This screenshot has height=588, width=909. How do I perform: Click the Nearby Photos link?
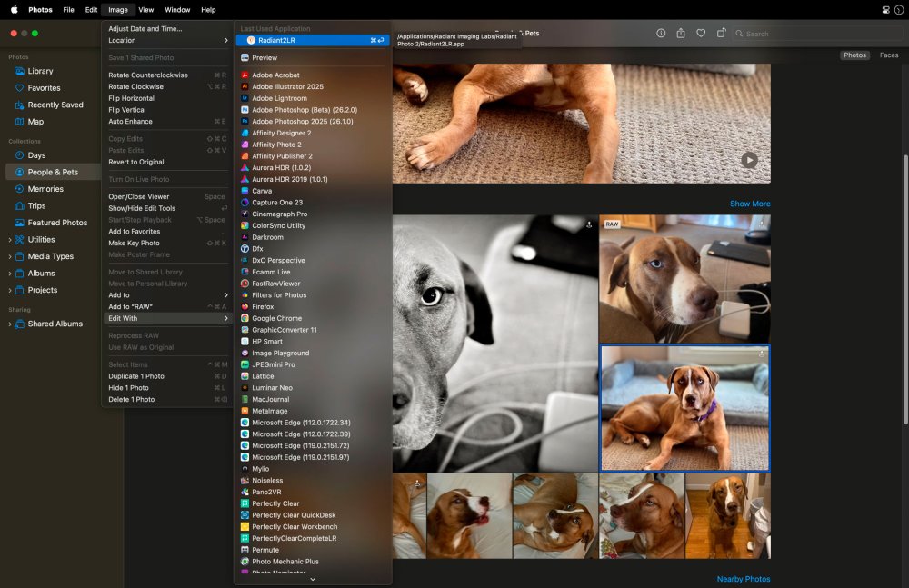pyautogui.click(x=743, y=579)
